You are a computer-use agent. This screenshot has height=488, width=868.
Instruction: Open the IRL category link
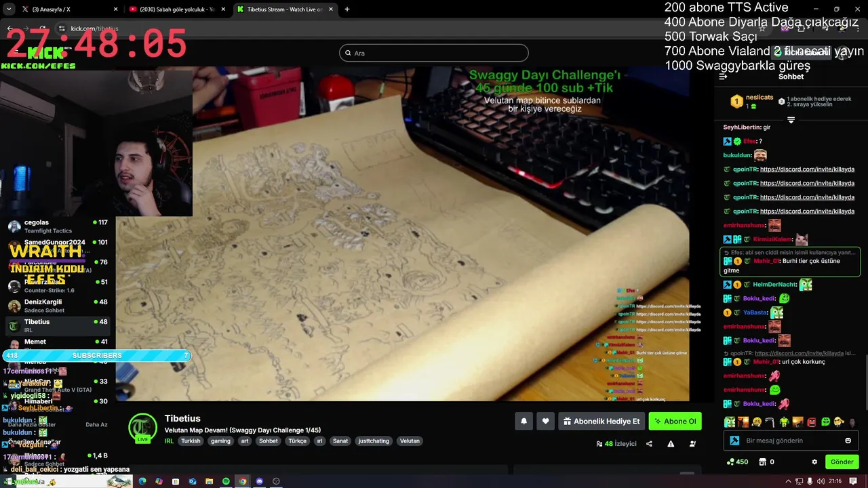point(169,441)
